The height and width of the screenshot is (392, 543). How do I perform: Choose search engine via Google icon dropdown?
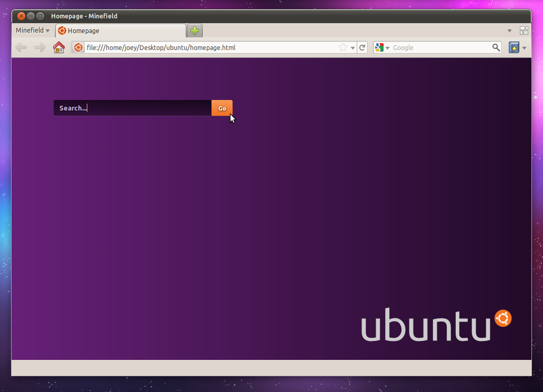383,47
